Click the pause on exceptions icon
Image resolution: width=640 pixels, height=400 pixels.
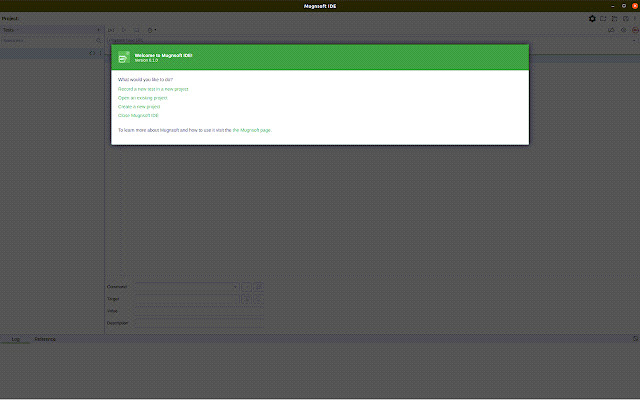(x=623, y=30)
